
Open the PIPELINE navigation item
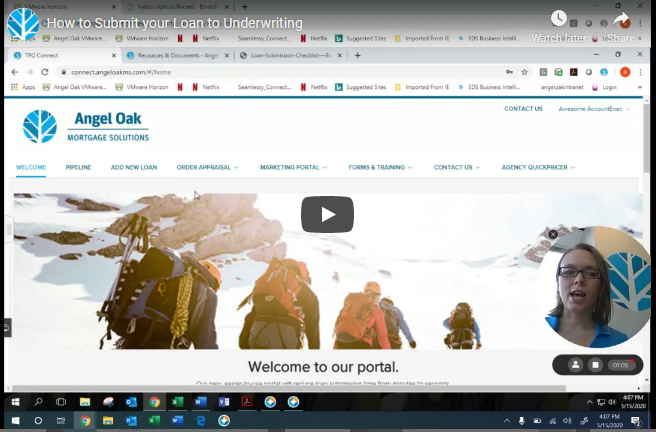(78, 167)
